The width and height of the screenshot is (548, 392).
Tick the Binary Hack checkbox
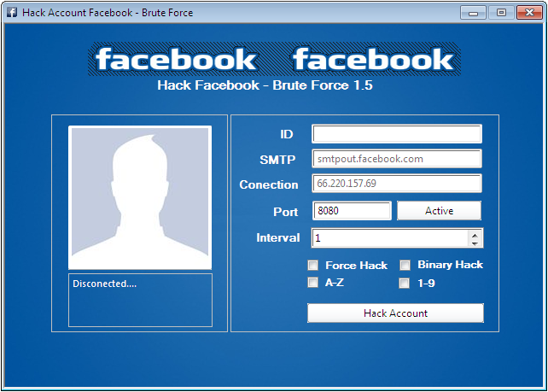point(405,266)
